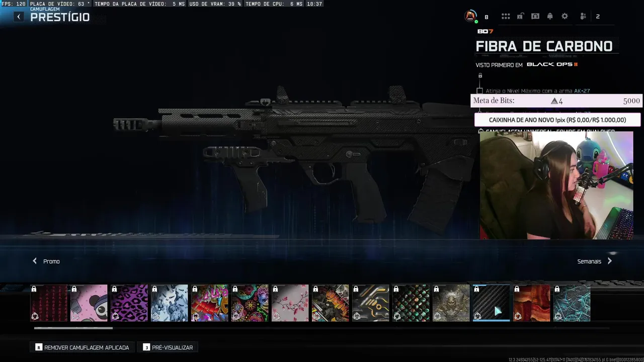
Task: Click lock icon on molten flame camouflage
Action: click(517, 289)
